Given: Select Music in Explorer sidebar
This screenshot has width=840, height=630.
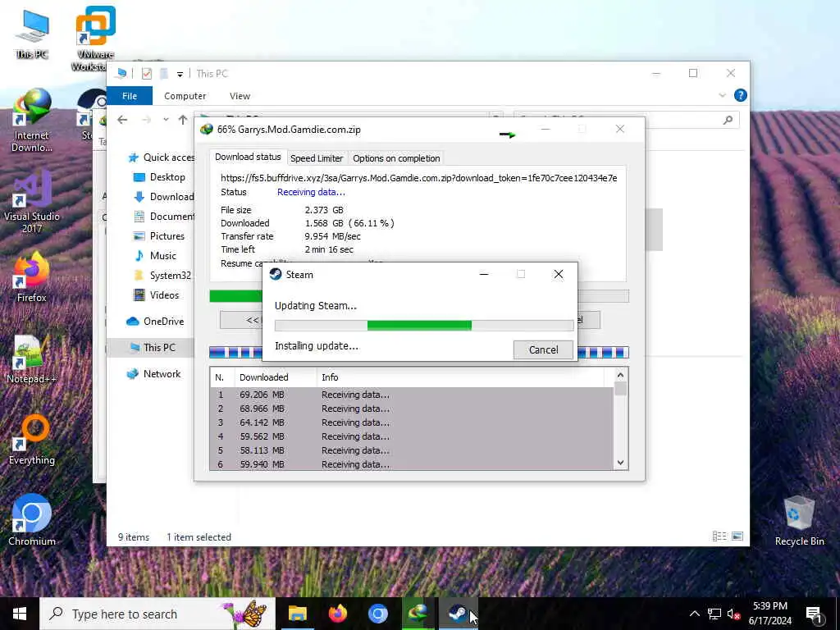Looking at the screenshot, I should tap(155, 256).
